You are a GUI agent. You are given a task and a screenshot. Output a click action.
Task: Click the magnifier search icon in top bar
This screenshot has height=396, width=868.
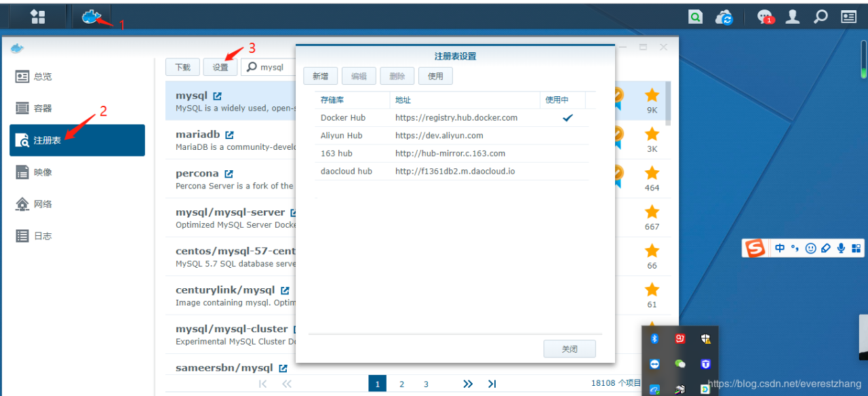pyautogui.click(x=821, y=17)
